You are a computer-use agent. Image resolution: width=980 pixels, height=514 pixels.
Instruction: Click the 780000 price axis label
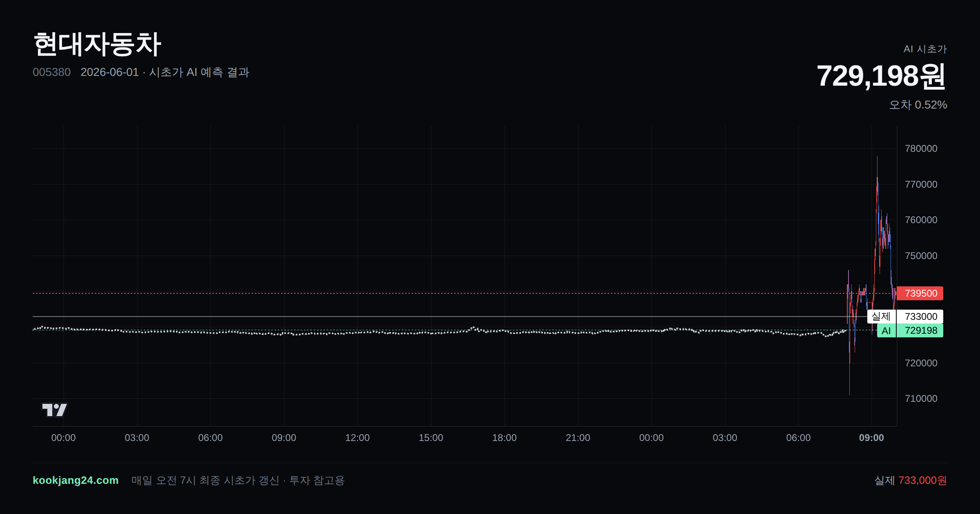(921, 148)
